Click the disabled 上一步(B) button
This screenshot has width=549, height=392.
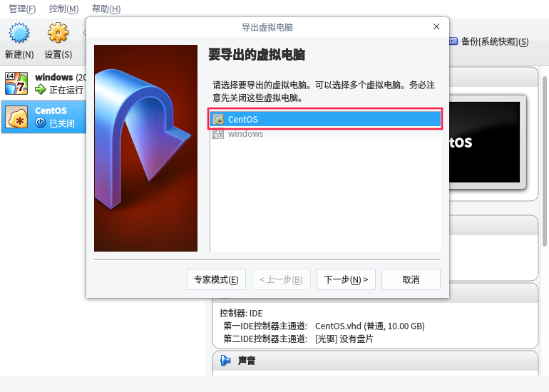click(281, 279)
